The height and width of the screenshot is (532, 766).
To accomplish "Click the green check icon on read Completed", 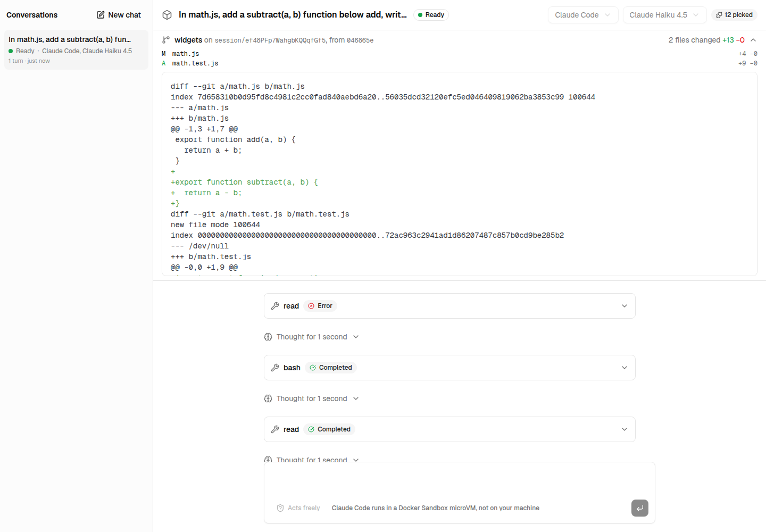I will point(311,429).
